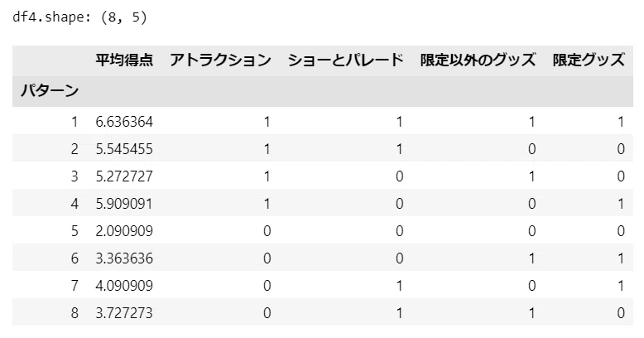644x338 pixels.
Task: Click pattern index number 8
Action: (x=74, y=313)
